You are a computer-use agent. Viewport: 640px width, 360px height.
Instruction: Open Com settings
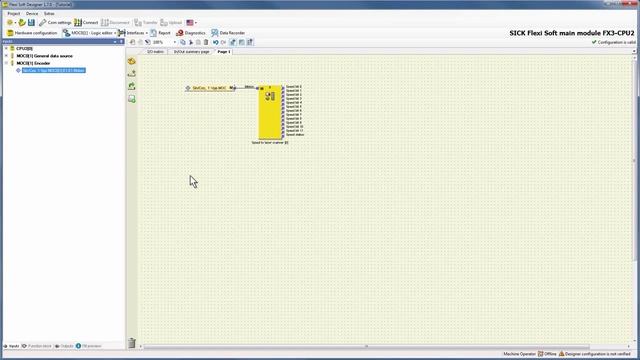tap(55, 22)
